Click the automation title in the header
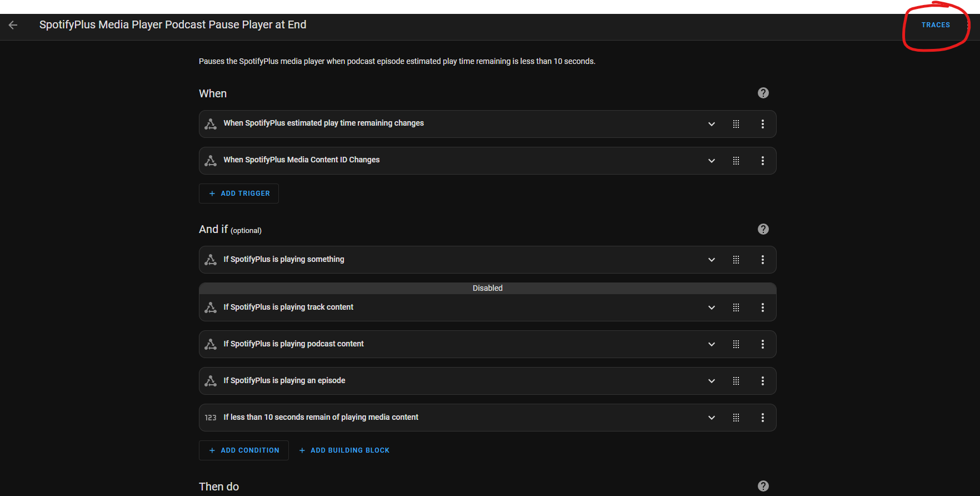The width and height of the screenshot is (980, 496). [173, 24]
